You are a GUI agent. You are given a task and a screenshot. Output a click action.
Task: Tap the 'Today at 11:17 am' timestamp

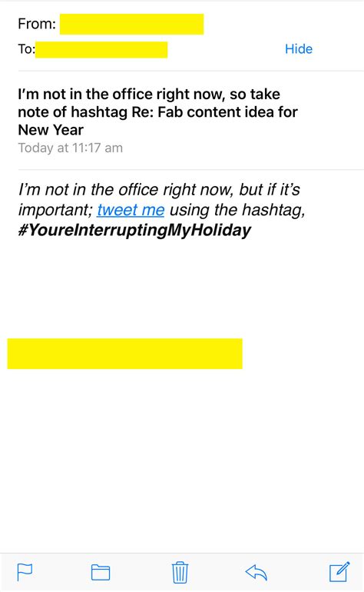[x=71, y=148]
